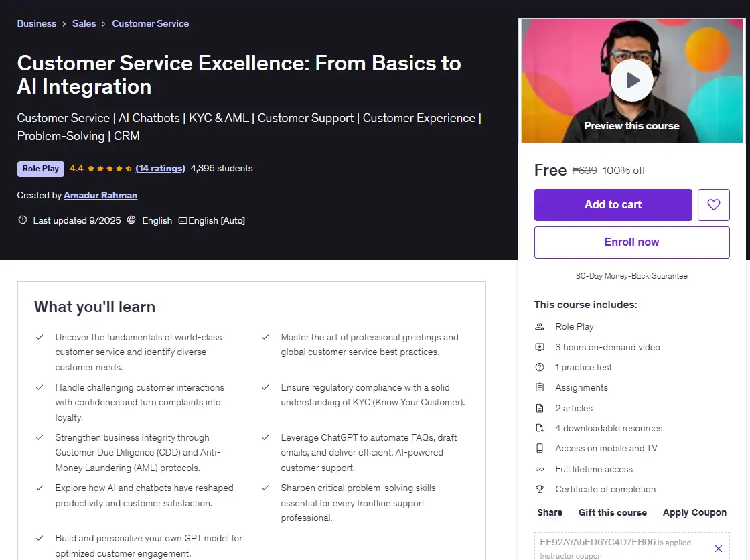This screenshot has width=750, height=560.
Task: Click the Add to cart button
Action: pos(613,205)
